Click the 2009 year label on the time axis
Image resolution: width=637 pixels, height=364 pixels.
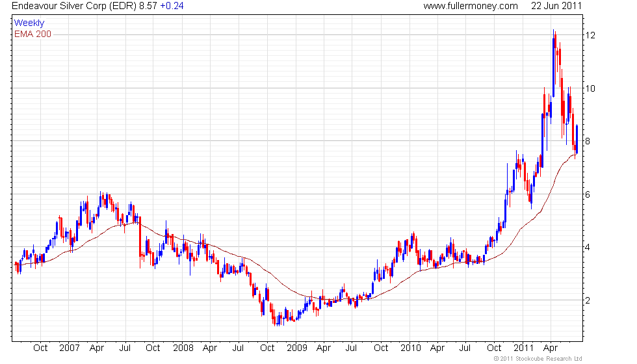pos(296,348)
